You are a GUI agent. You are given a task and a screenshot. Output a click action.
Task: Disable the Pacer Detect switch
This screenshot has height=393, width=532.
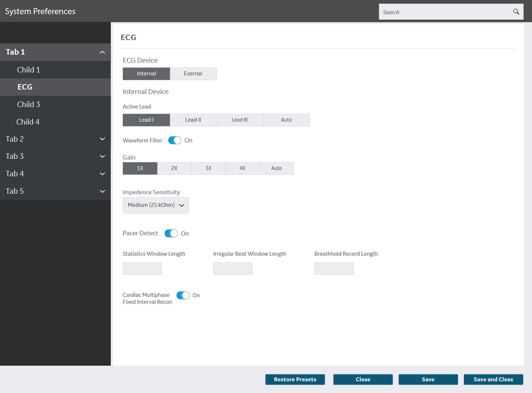tap(171, 233)
